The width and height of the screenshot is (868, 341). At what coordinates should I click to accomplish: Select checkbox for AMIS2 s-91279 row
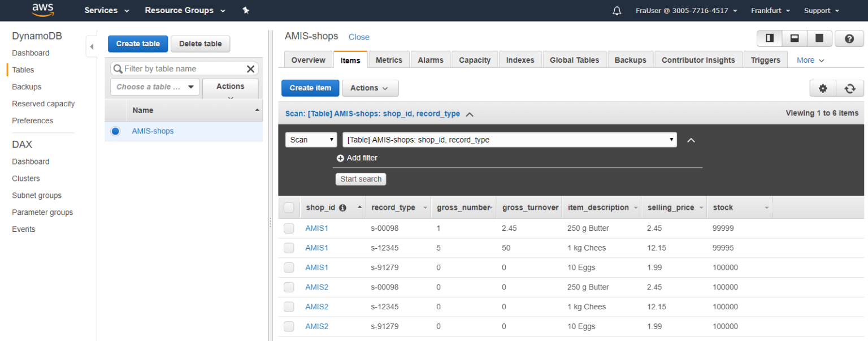point(289,326)
